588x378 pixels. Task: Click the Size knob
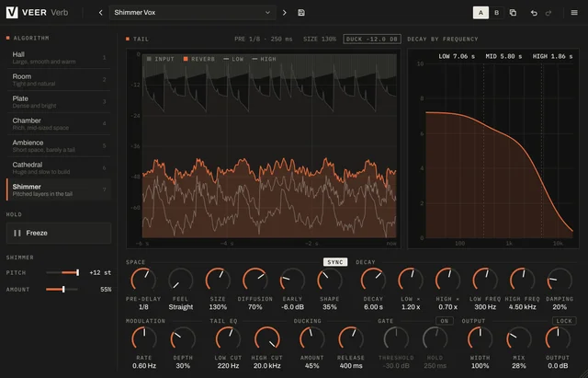coord(218,280)
